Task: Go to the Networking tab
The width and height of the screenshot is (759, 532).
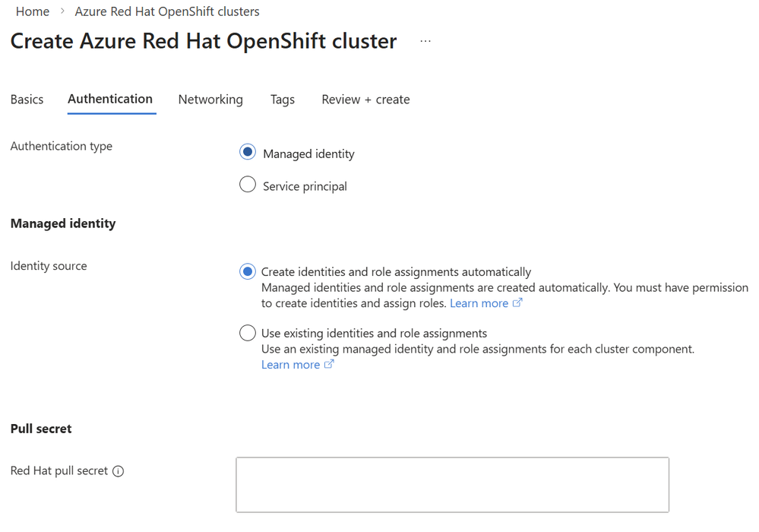Action: pyautogui.click(x=210, y=99)
